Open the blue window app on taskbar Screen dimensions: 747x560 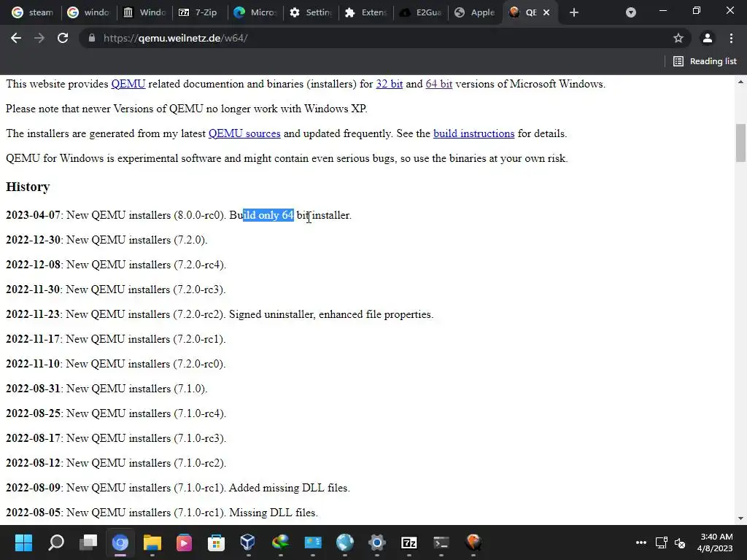pos(313,542)
